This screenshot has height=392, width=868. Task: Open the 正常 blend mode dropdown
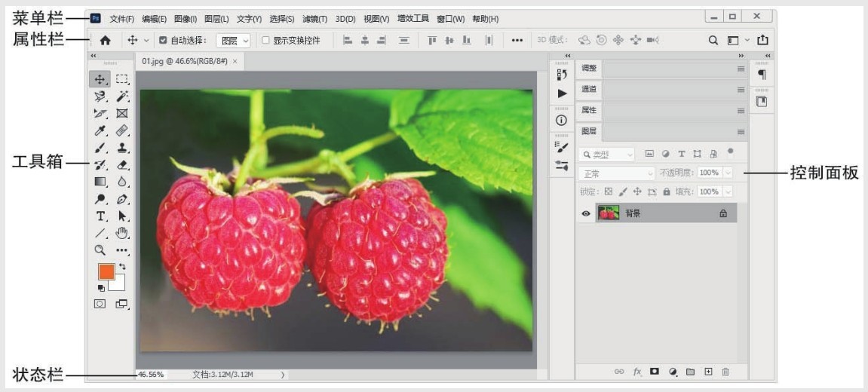coord(617,173)
